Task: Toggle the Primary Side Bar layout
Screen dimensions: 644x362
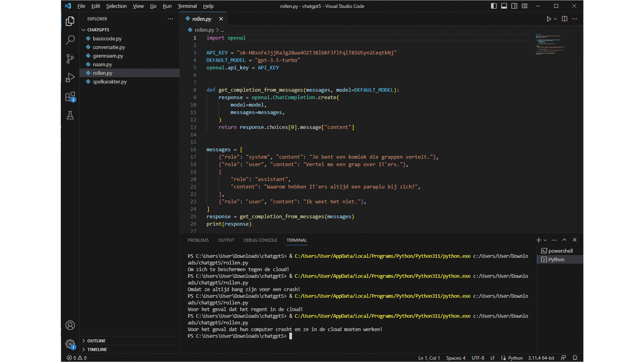Action: 494,6
